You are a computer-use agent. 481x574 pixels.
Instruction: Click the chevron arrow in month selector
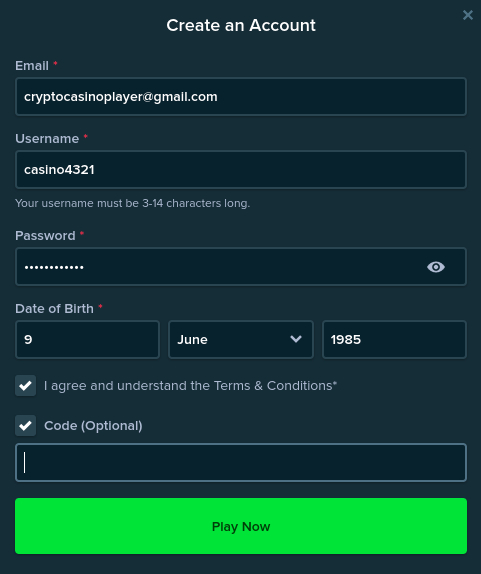coord(296,339)
